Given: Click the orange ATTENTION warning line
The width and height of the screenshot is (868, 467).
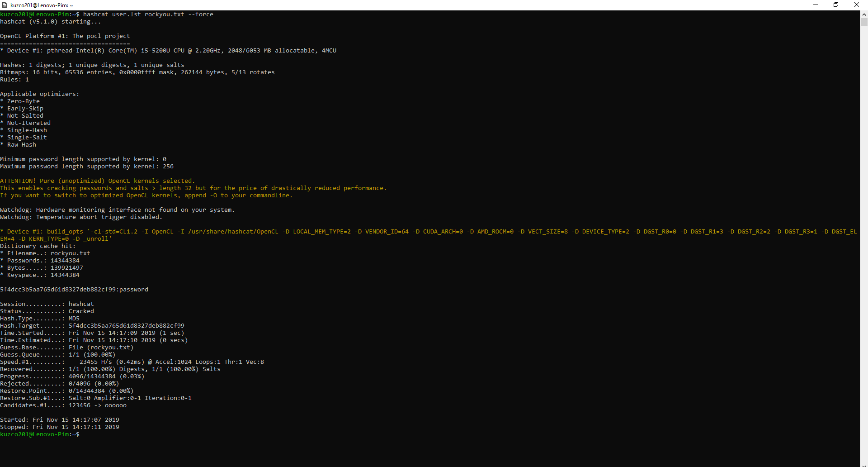Looking at the screenshot, I should click(x=97, y=181).
